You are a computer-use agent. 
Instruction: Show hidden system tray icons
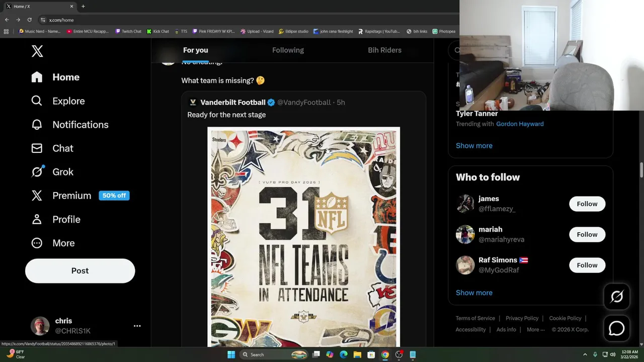tap(585, 354)
